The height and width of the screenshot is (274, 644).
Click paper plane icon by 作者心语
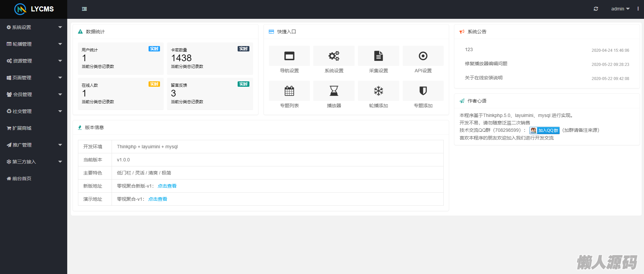click(x=462, y=101)
